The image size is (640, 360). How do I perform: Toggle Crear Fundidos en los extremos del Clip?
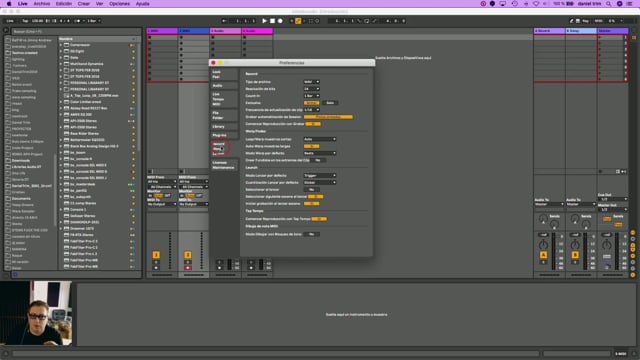pyautogui.click(x=318, y=160)
